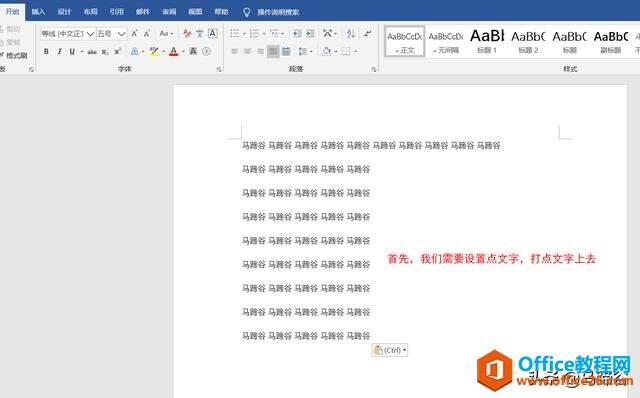Click the numbered list icon
The width and height of the screenshot is (640, 398).
(254, 33)
